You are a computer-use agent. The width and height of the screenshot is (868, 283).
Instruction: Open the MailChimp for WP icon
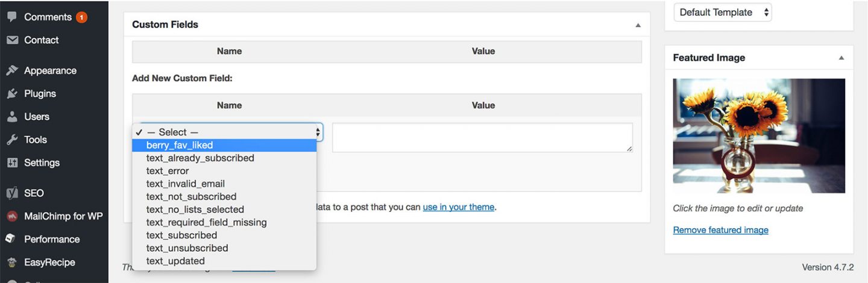[x=11, y=216]
